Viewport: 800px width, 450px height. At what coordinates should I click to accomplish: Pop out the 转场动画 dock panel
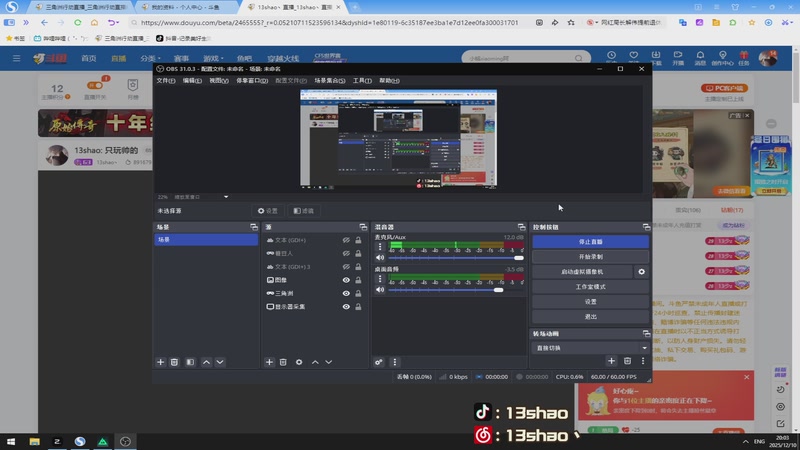[x=646, y=334]
